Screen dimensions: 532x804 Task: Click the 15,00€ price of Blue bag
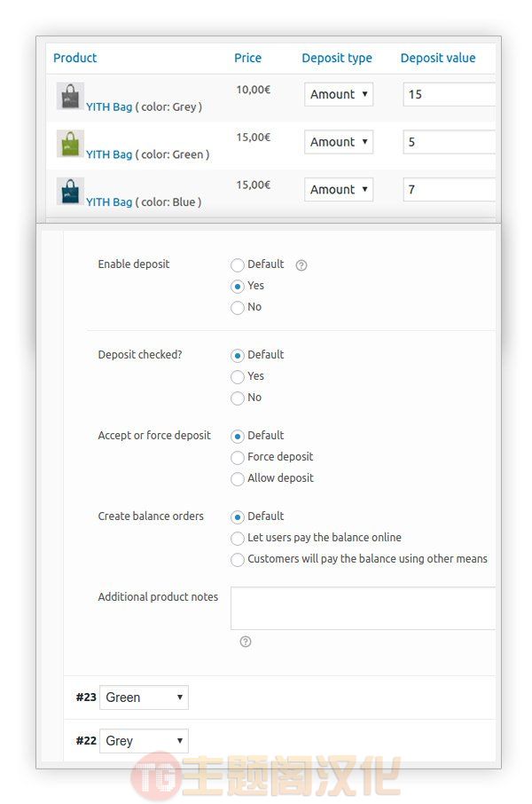(x=254, y=185)
